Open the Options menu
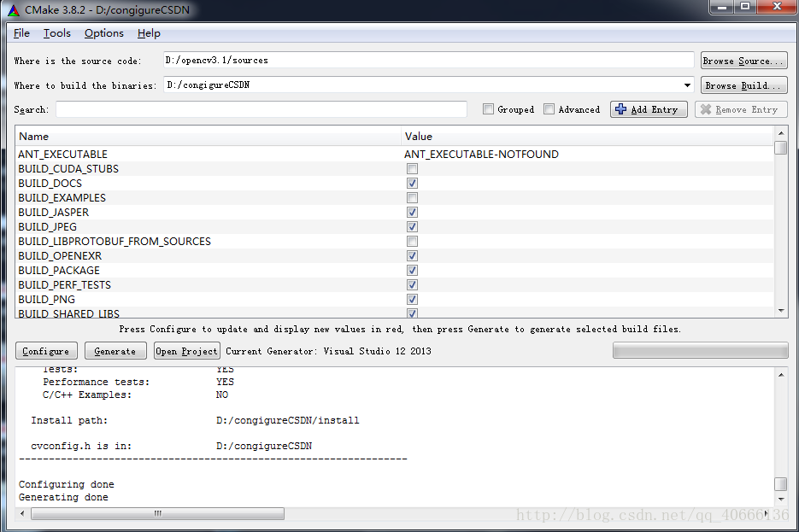Image resolution: width=799 pixels, height=532 pixels. coord(104,33)
